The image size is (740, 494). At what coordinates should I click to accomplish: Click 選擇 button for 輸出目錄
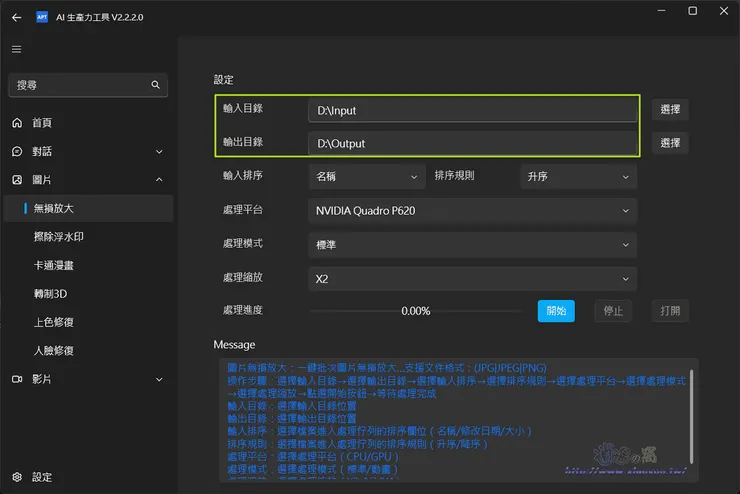pyautogui.click(x=670, y=143)
